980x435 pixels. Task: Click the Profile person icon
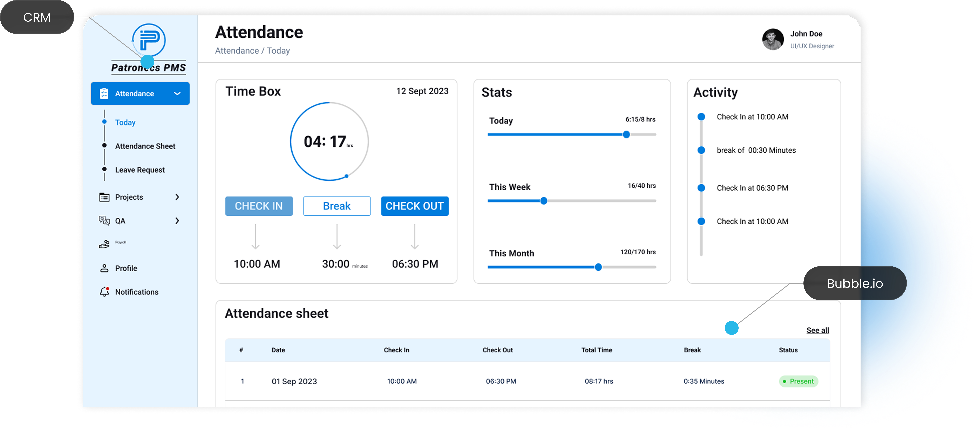point(104,268)
